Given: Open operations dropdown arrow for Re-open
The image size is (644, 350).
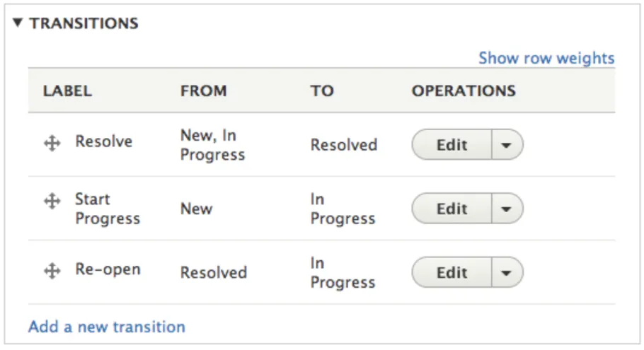Looking at the screenshot, I should [507, 272].
